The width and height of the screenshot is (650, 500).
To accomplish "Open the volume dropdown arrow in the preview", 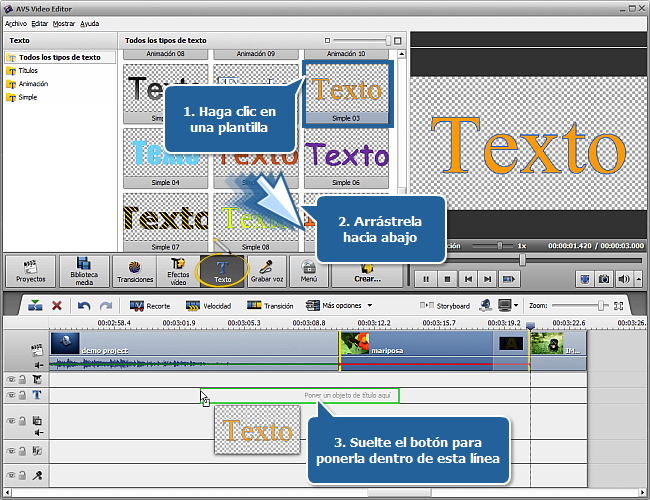I will tap(637, 279).
